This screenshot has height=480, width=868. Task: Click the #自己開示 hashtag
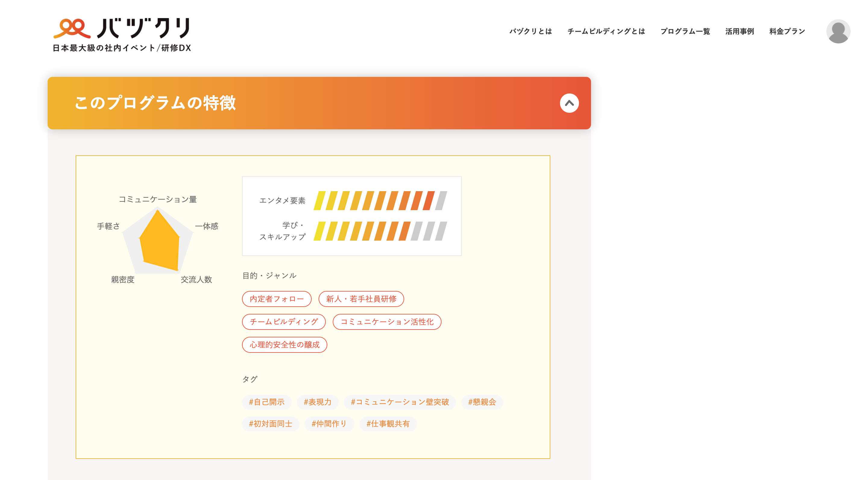(266, 402)
